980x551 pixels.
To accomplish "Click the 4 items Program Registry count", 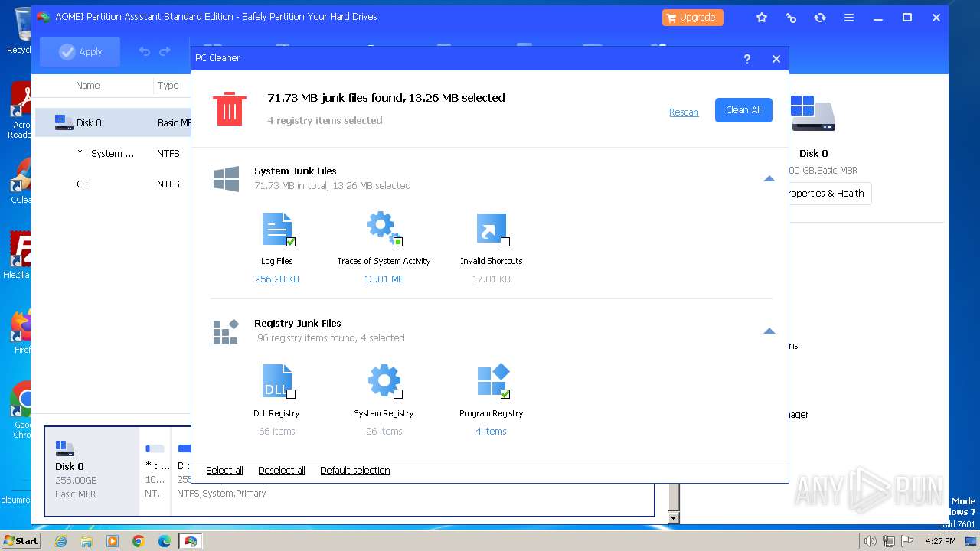I will pos(492,432).
